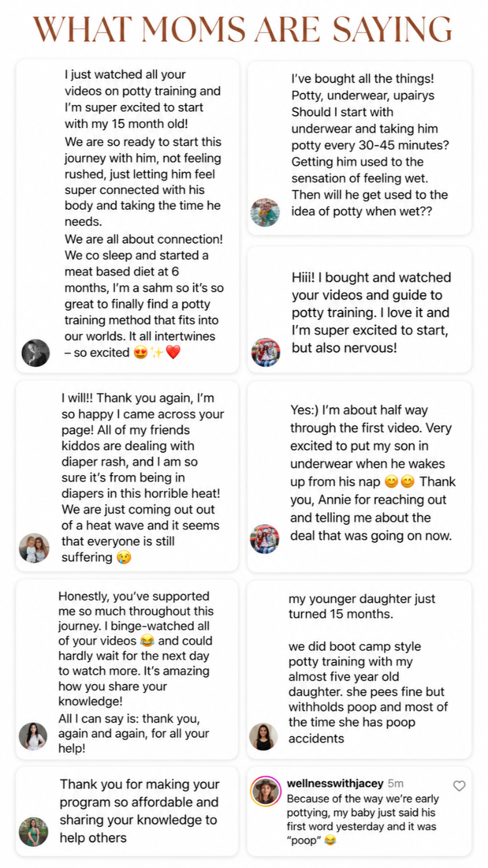Click the laughing emoji after 'of your videos'
Viewport: 488px width, 868px height.
[x=146, y=641]
